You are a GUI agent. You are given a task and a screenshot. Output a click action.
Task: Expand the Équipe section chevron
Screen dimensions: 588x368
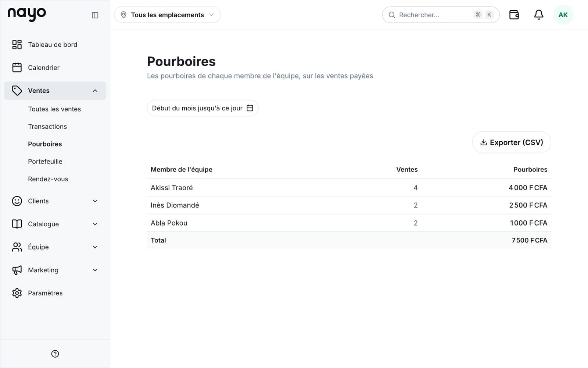95,247
